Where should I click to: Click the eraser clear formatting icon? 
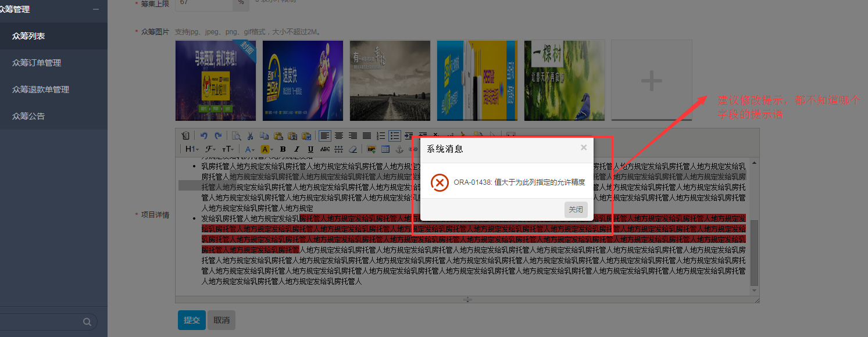[352, 149]
